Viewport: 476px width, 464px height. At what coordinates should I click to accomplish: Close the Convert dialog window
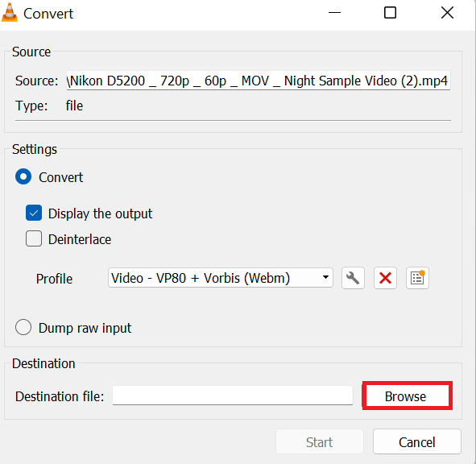click(447, 13)
